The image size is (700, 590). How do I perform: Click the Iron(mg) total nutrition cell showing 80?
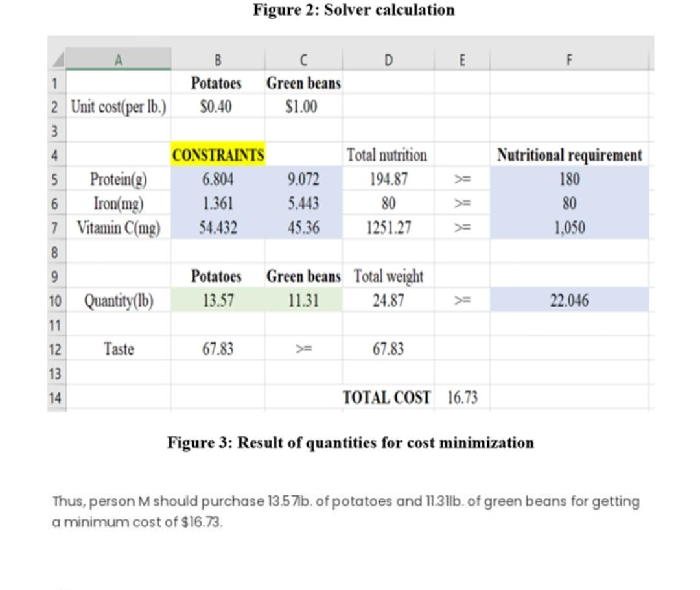pos(388,204)
